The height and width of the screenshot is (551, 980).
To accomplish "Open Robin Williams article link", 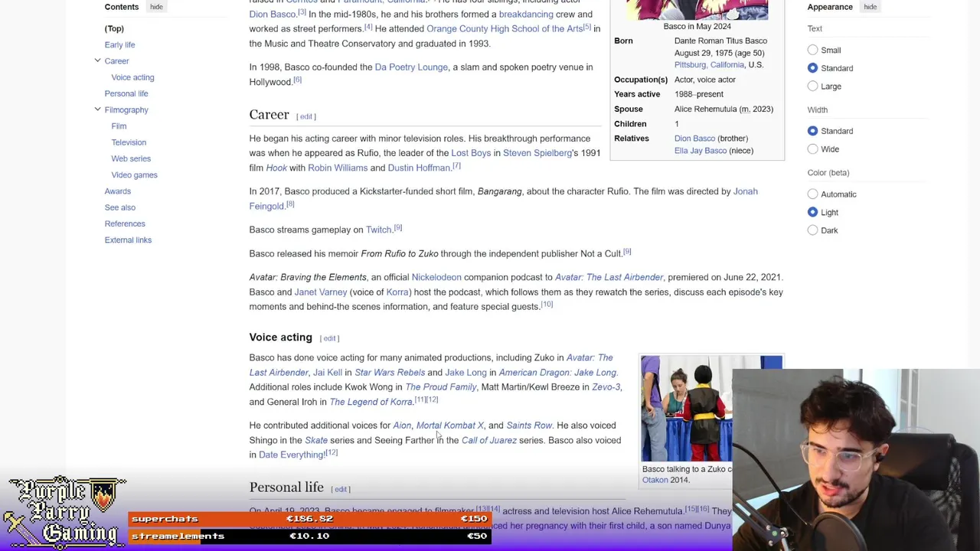I will tap(338, 168).
